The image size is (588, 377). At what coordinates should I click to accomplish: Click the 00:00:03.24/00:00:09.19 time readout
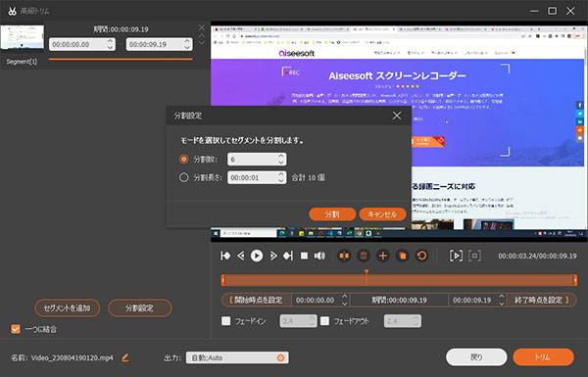tap(537, 256)
